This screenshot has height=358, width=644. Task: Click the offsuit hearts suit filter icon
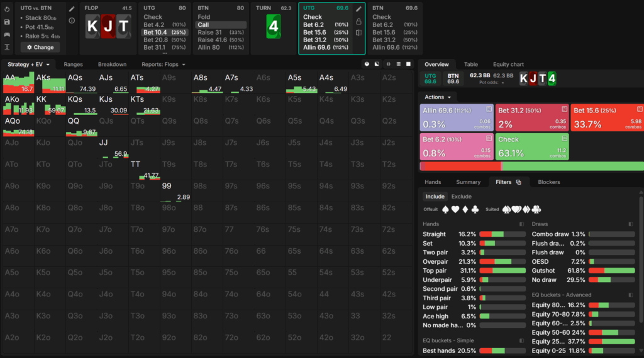pyautogui.click(x=456, y=209)
